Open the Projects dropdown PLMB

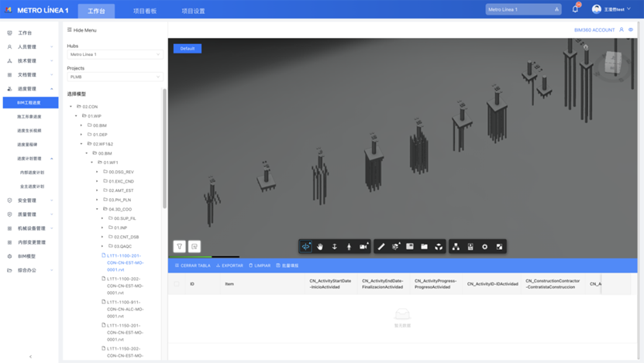pyautogui.click(x=115, y=77)
